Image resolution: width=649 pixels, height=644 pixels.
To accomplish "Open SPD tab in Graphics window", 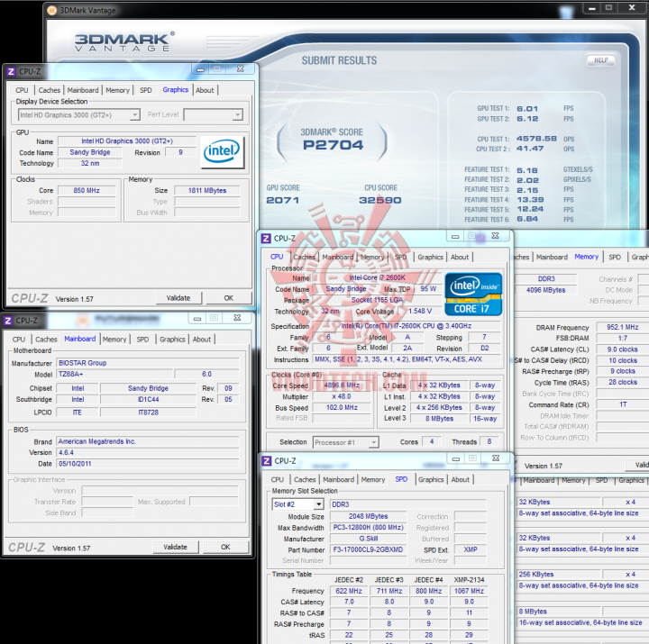I will click(146, 90).
